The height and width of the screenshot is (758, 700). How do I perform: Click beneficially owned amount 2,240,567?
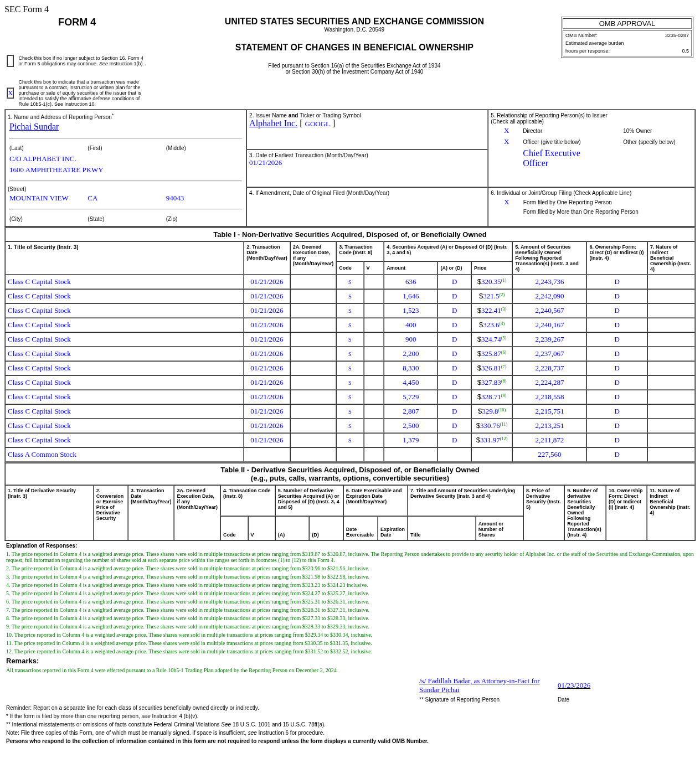click(x=549, y=311)
